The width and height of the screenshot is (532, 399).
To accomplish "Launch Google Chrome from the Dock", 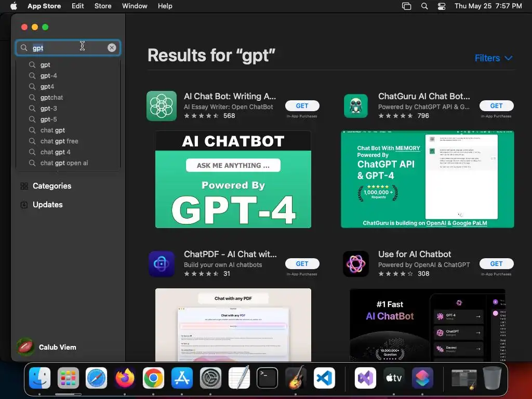I will [153, 378].
